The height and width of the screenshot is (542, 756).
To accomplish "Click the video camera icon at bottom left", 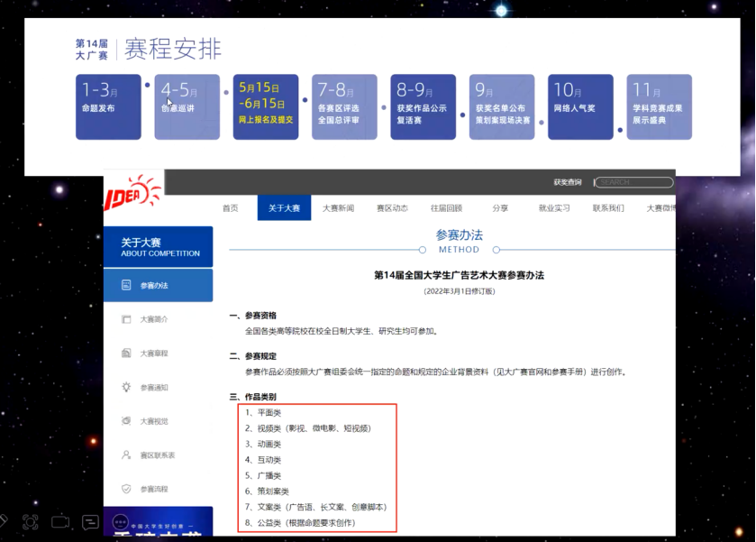I will [x=60, y=521].
